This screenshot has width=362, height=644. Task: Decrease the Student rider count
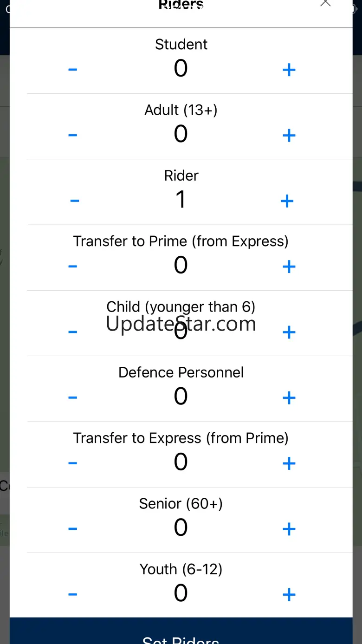(x=73, y=70)
